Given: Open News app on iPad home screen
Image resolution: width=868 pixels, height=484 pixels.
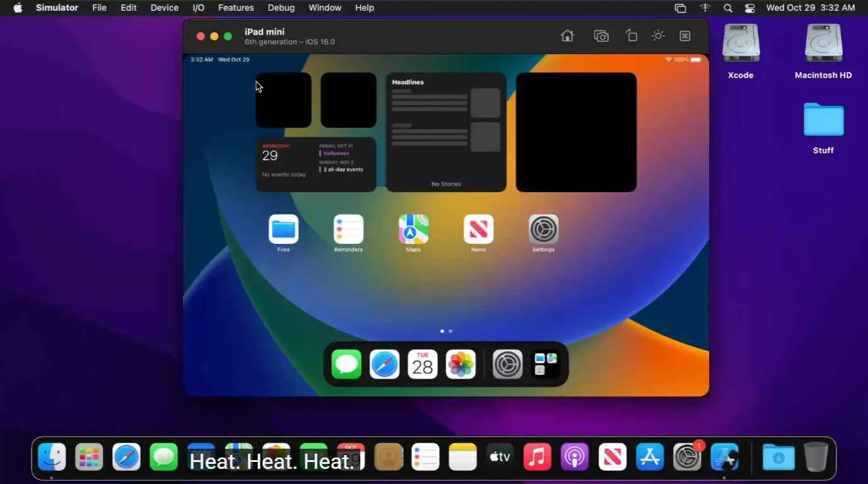Looking at the screenshot, I should click(478, 229).
